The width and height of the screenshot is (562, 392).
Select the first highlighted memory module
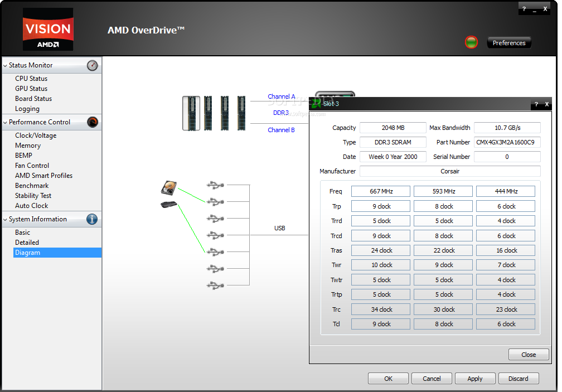[191, 113]
